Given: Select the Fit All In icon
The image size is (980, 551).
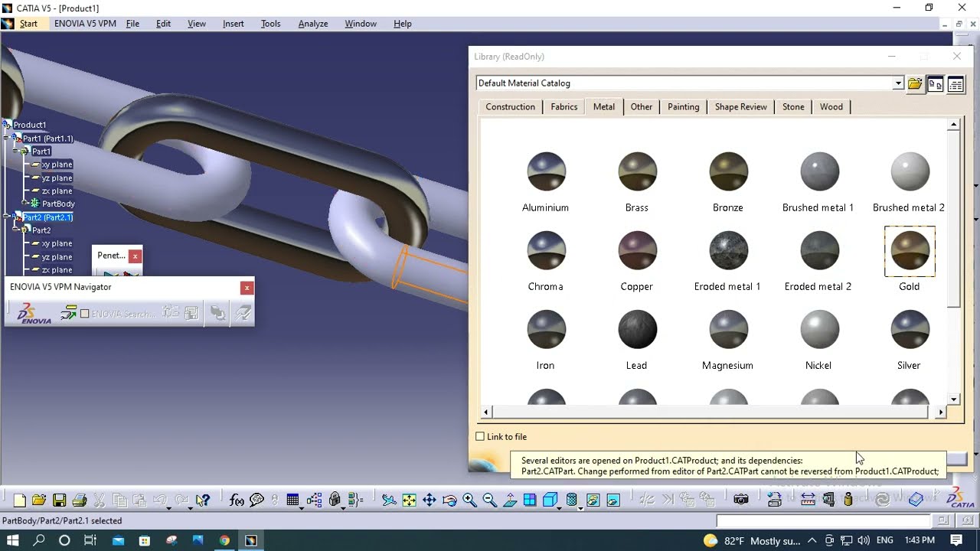Looking at the screenshot, I should click(x=409, y=500).
